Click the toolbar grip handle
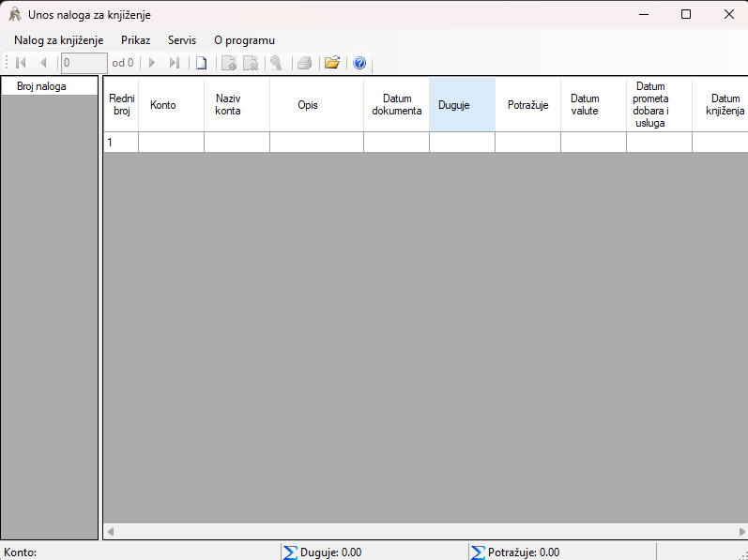Viewport: 748px width, 560px height. pos(7,63)
